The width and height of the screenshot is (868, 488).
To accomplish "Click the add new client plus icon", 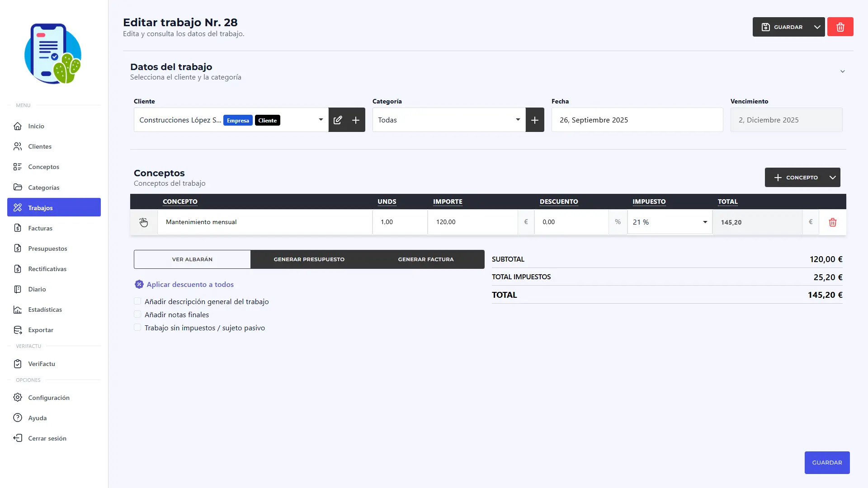I will click(356, 120).
